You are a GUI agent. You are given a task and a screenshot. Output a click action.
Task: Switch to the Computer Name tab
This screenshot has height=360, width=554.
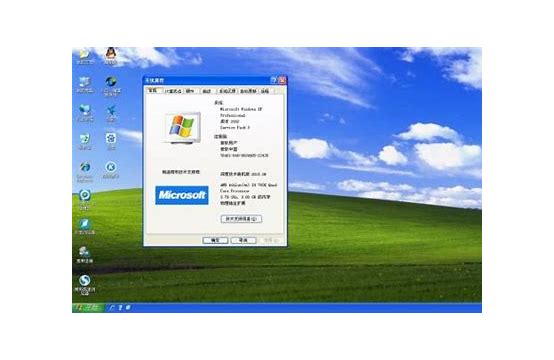pyautogui.click(x=173, y=91)
